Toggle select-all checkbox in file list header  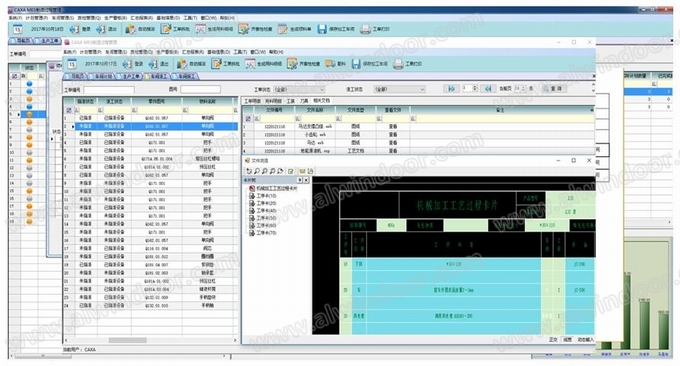[x=248, y=118]
